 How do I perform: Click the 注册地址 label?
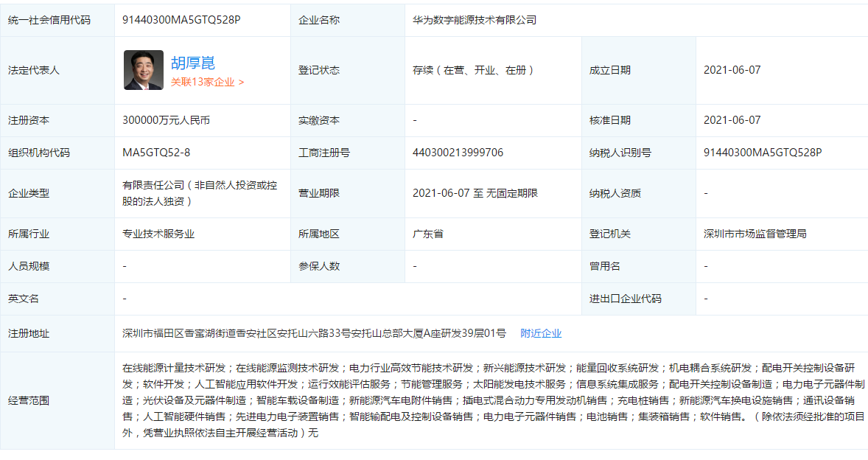click(x=29, y=333)
